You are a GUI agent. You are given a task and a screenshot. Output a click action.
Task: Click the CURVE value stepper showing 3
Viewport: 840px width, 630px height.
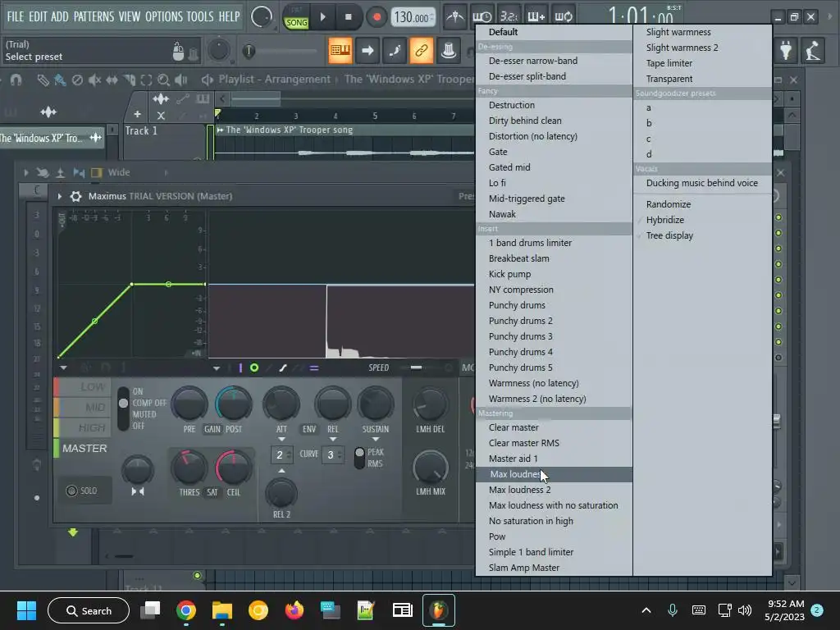click(333, 454)
